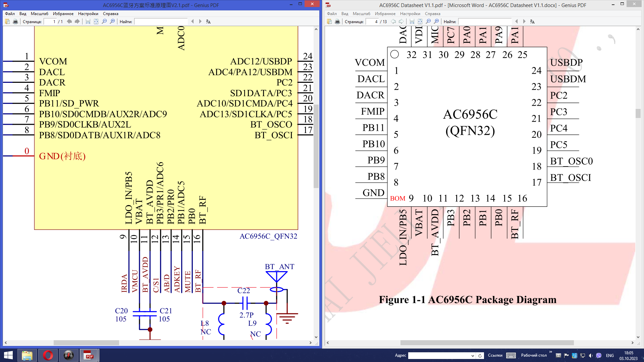Toggle match case option in left search bar
The width and height of the screenshot is (644, 362).
tap(208, 21)
